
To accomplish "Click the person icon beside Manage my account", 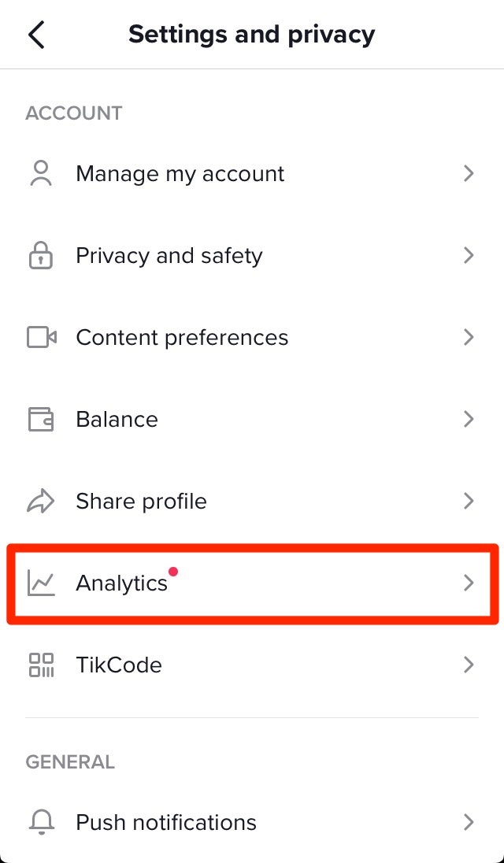I will click(x=40, y=173).
